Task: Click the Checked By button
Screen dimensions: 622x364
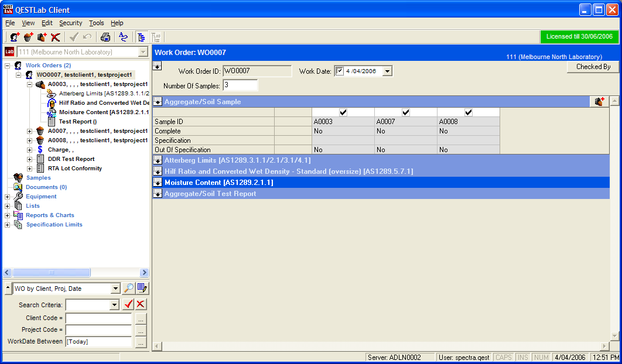Action: click(x=593, y=67)
